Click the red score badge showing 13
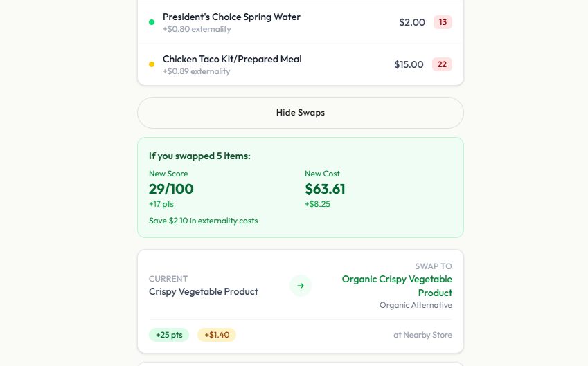588x366 pixels. [443, 22]
